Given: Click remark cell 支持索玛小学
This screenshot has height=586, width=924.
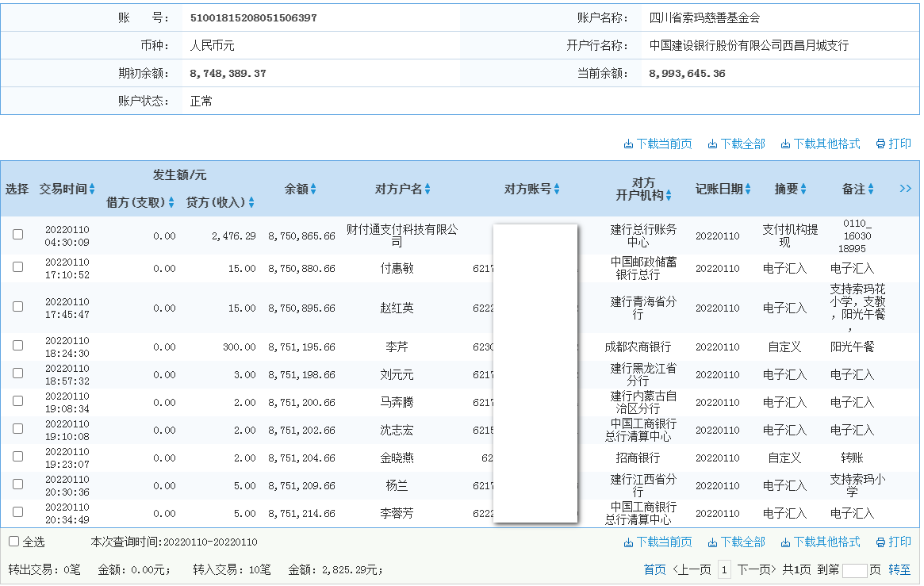Looking at the screenshot, I should tap(857, 485).
